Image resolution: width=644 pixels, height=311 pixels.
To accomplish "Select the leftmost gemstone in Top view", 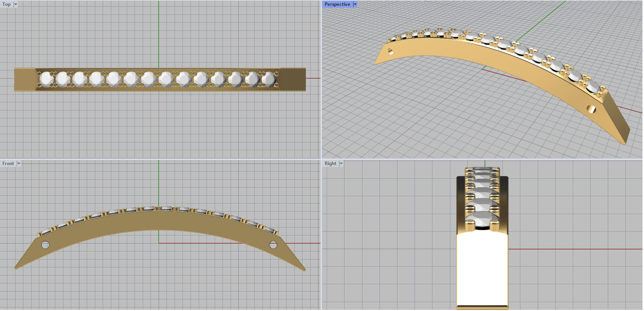I will click(46, 79).
